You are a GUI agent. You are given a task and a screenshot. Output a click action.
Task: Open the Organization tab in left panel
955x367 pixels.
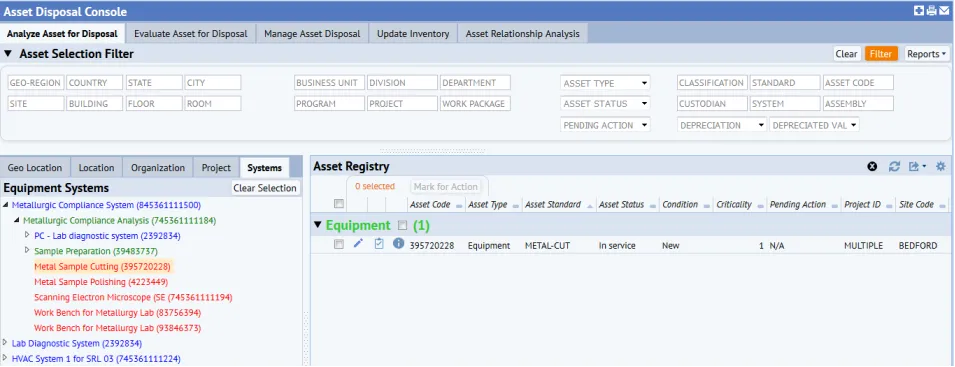158,167
